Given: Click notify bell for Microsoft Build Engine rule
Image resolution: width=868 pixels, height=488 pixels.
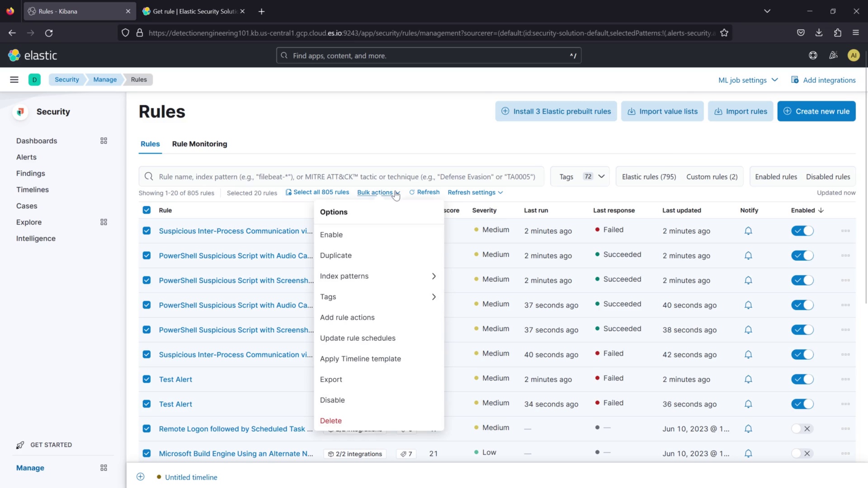Looking at the screenshot, I should 748,454.
